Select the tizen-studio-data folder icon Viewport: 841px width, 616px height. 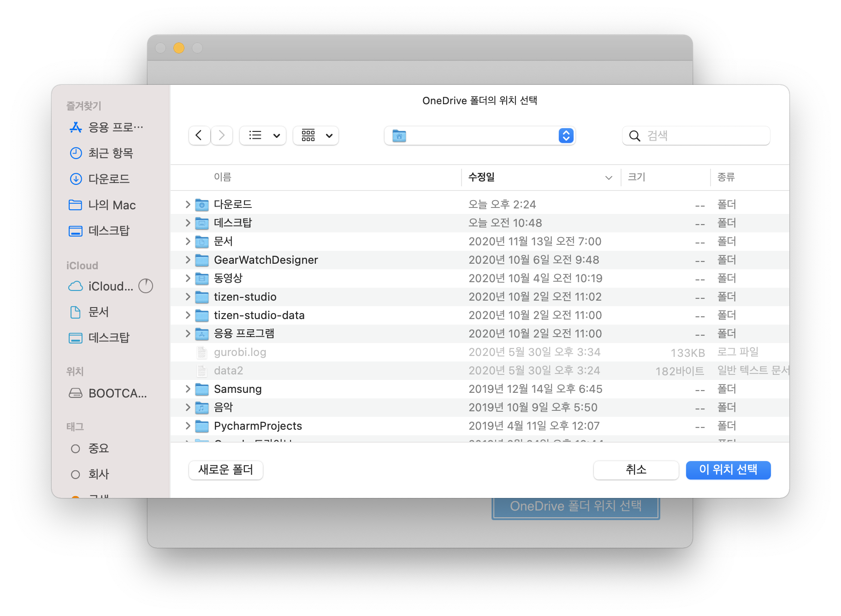pyautogui.click(x=202, y=315)
